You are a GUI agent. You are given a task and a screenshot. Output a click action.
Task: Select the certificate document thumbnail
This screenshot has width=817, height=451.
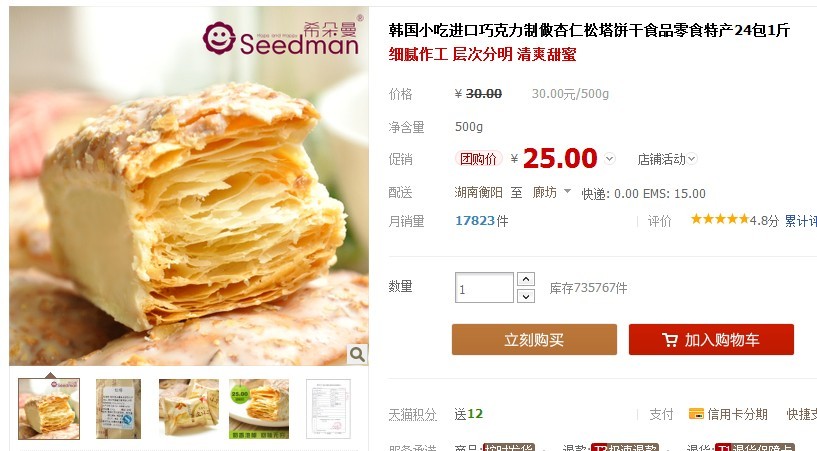328,409
